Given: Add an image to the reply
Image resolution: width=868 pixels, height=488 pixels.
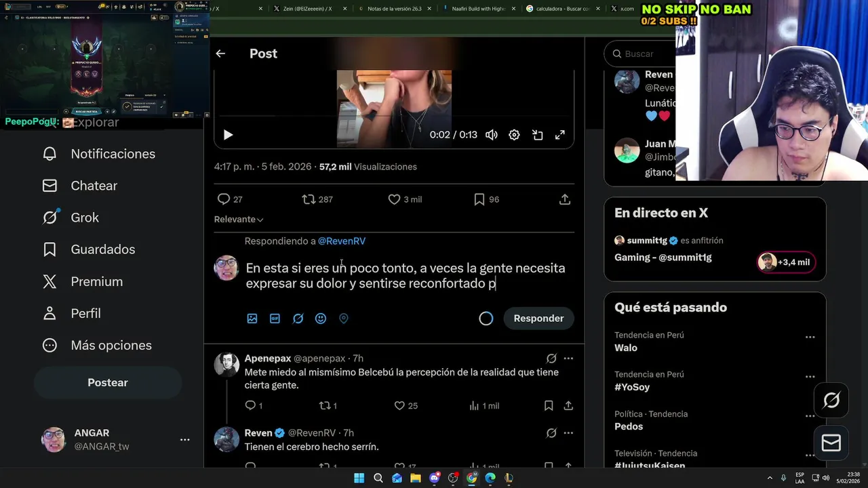Looking at the screenshot, I should [x=252, y=319].
